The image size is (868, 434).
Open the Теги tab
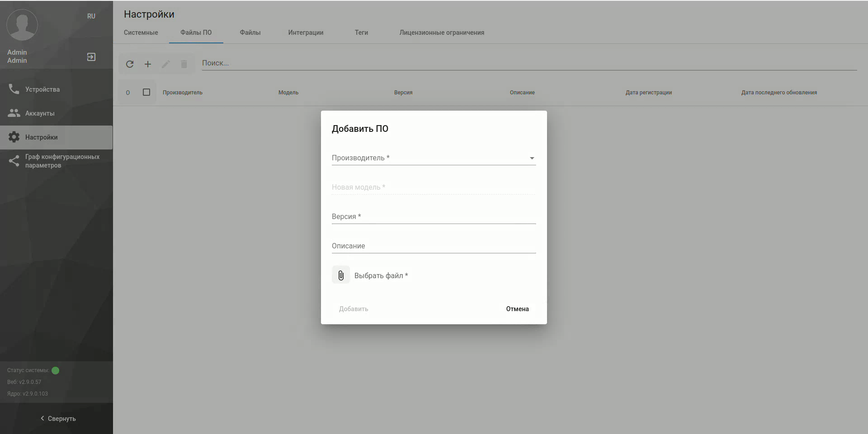coord(361,33)
